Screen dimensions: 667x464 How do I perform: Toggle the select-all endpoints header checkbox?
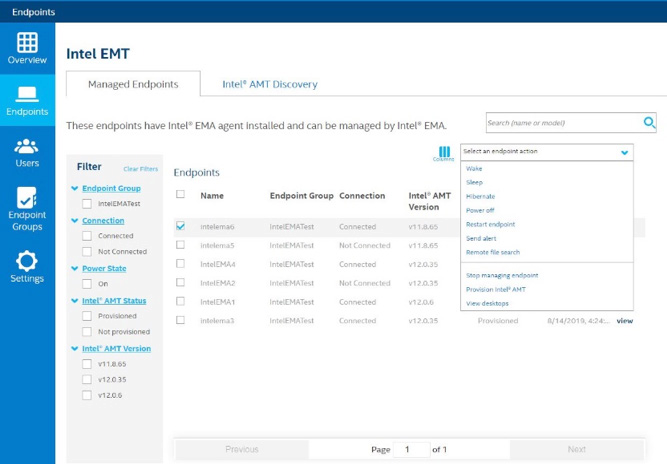click(x=180, y=194)
